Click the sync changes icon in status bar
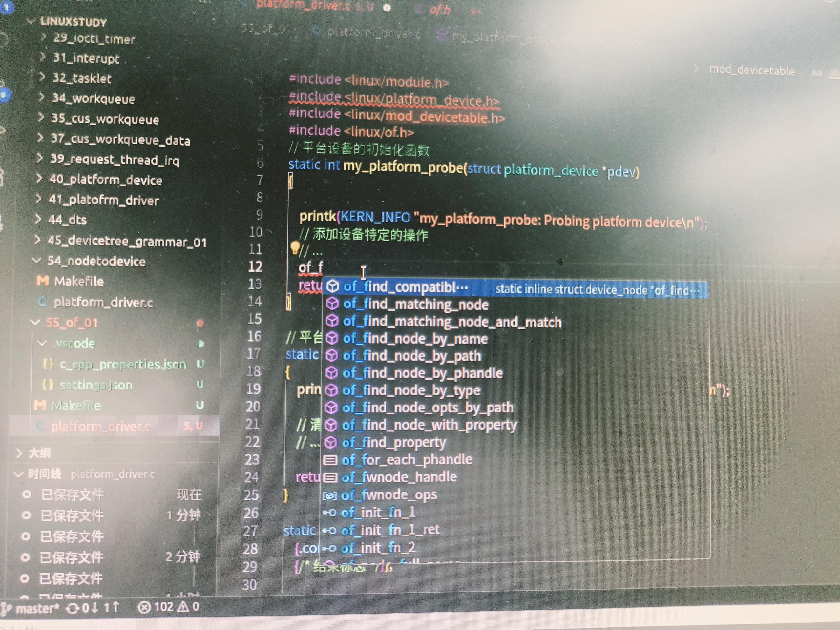The width and height of the screenshot is (840, 630). click(x=73, y=609)
